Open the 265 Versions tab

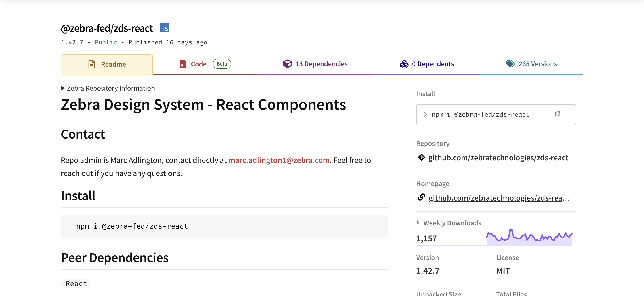[x=538, y=64]
